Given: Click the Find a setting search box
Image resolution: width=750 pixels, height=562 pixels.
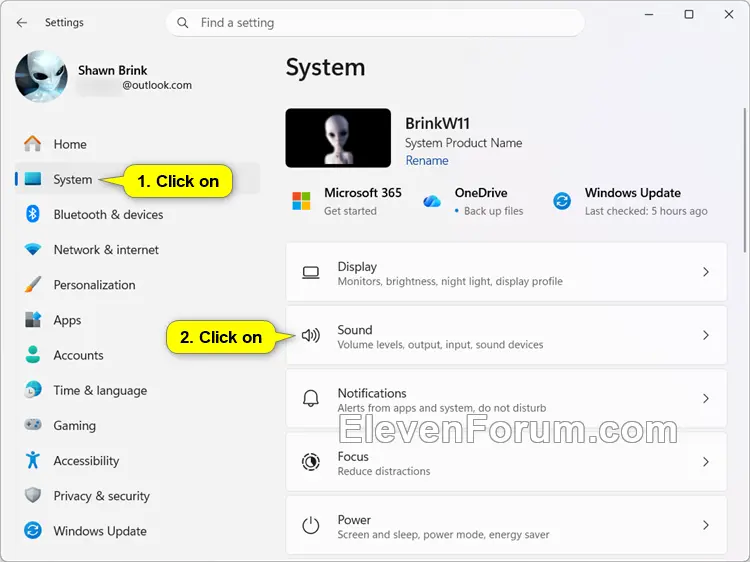Looking at the screenshot, I should (x=375, y=22).
